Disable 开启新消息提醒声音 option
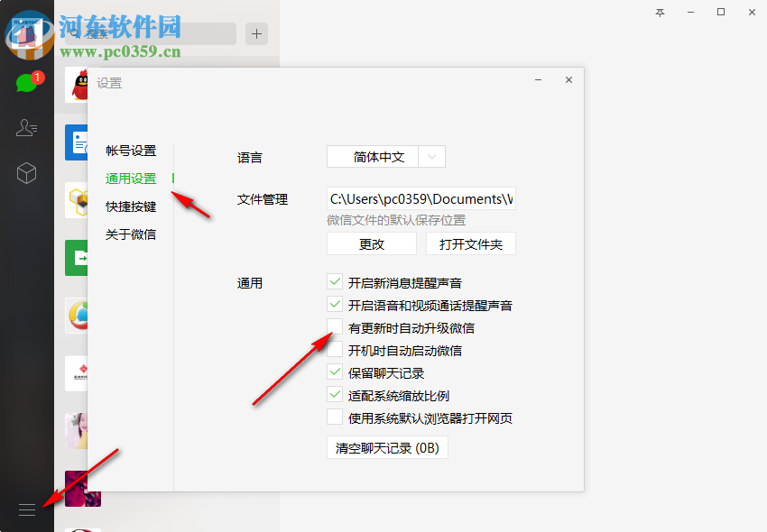767x532 pixels. point(335,282)
